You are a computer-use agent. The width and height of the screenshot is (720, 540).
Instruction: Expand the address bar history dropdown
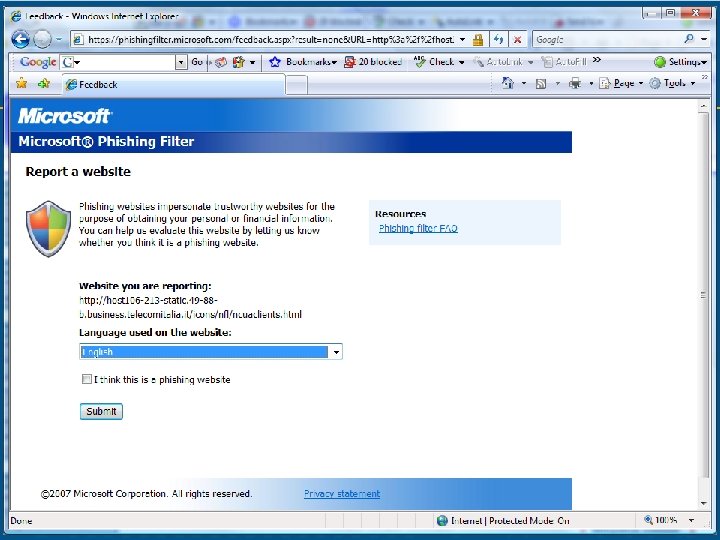point(462,39)
